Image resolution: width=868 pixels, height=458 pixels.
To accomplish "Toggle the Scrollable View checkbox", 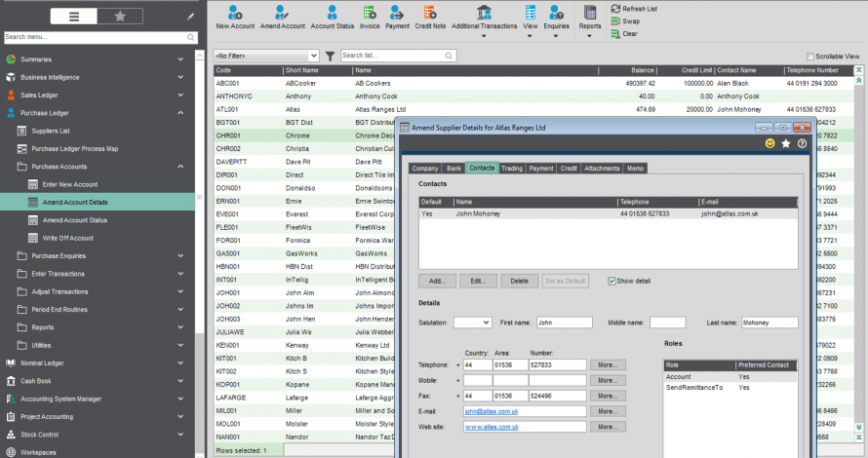I will click(809, 57).
